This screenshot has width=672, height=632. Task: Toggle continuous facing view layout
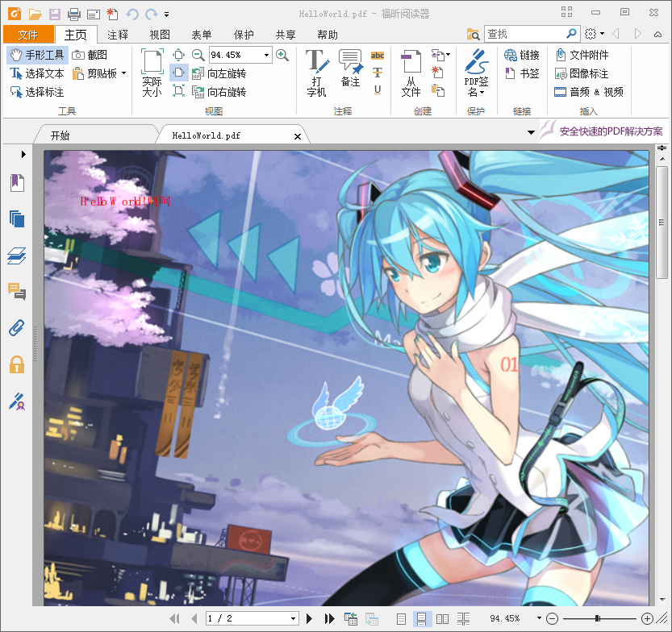point(463,619)
